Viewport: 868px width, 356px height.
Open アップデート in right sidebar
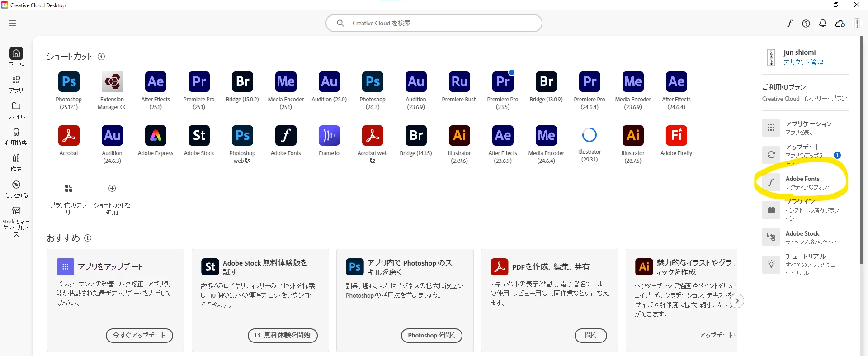[x=805, y=155]
